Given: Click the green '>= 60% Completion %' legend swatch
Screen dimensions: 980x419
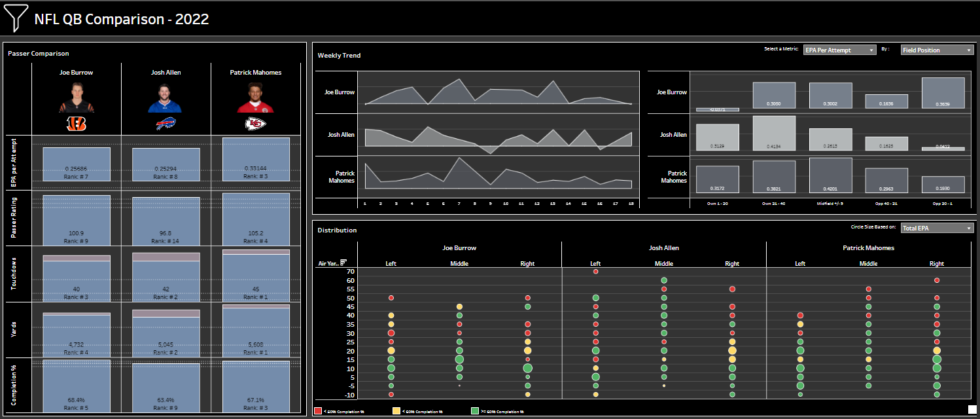Looking at the screenshot, I should tap(475, 411).
